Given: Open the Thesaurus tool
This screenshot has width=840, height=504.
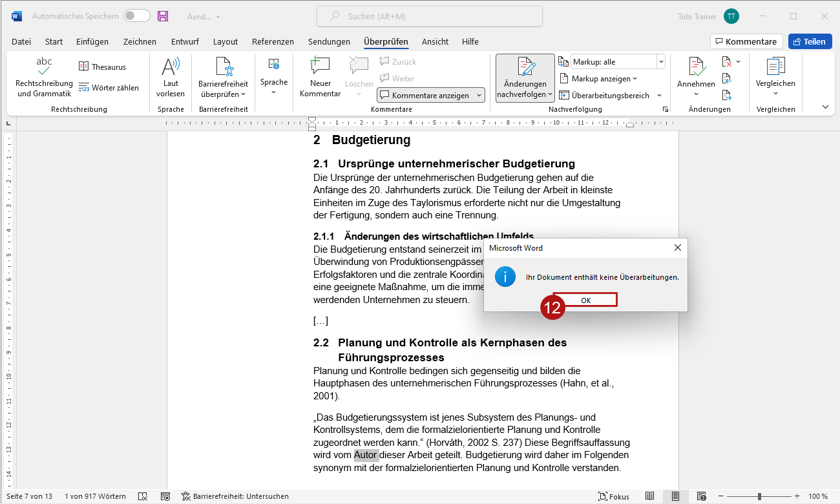Looking at the screenshot, I should (102, 67).
